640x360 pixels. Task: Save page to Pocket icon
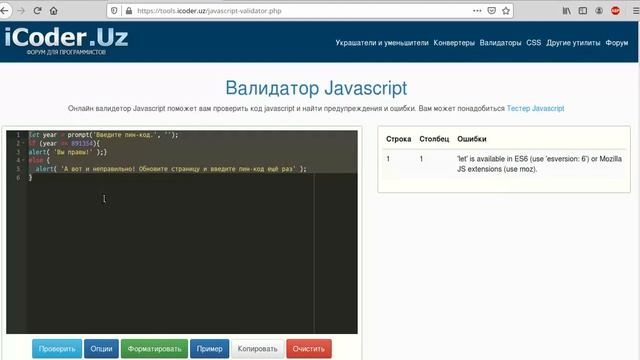(492, 11)
